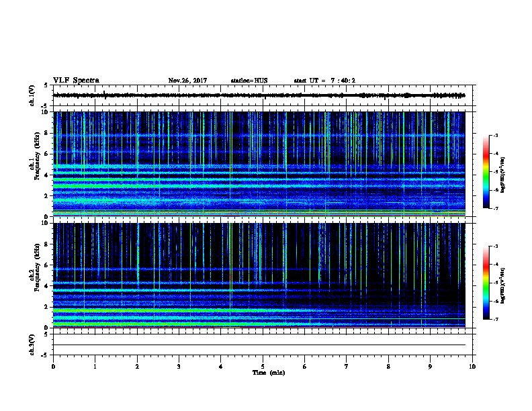532x411 pixels.
Task: Click the "ch.1(V)" waveform axis label
Action: [32, 95]
